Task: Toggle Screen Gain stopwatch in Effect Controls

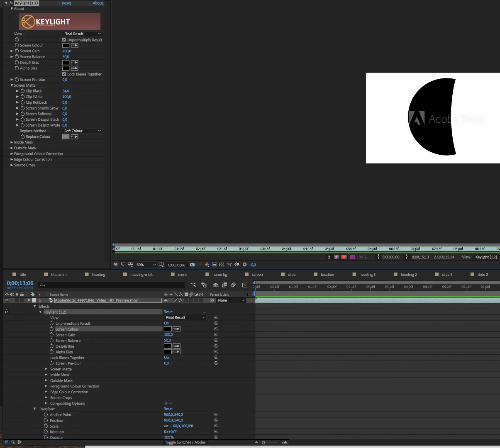Action: (x=17, y=51)
